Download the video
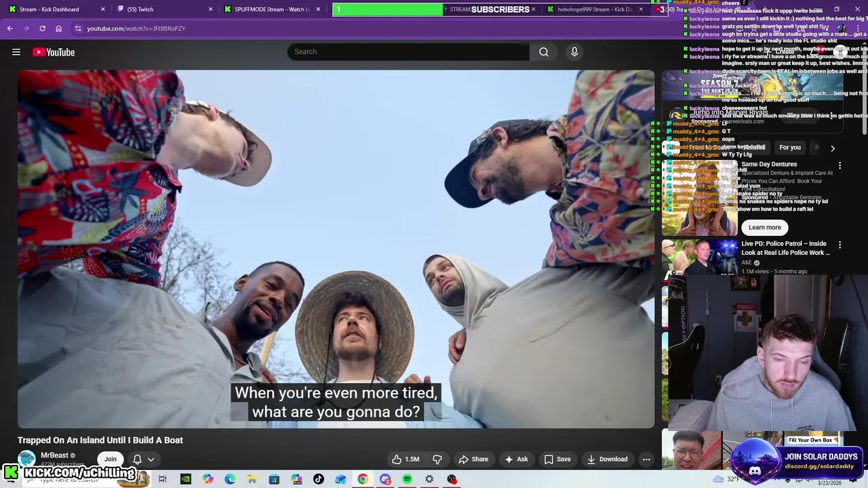868x488 pixels. point(608,459)
